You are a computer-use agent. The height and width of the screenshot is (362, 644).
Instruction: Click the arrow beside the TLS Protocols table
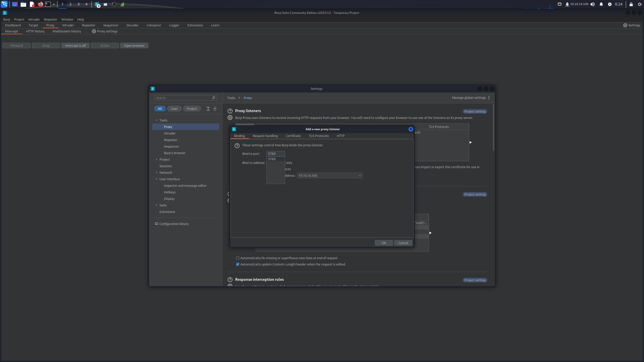pos(470,143)
